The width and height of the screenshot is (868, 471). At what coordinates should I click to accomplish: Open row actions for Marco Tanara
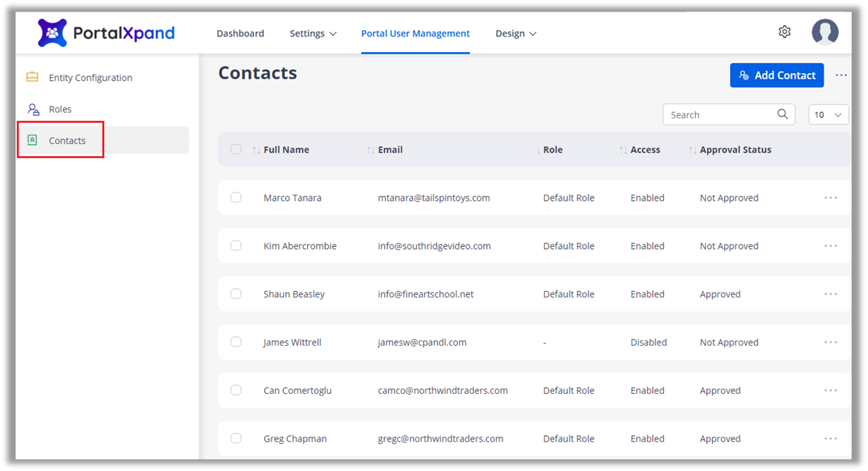(831, 198)
